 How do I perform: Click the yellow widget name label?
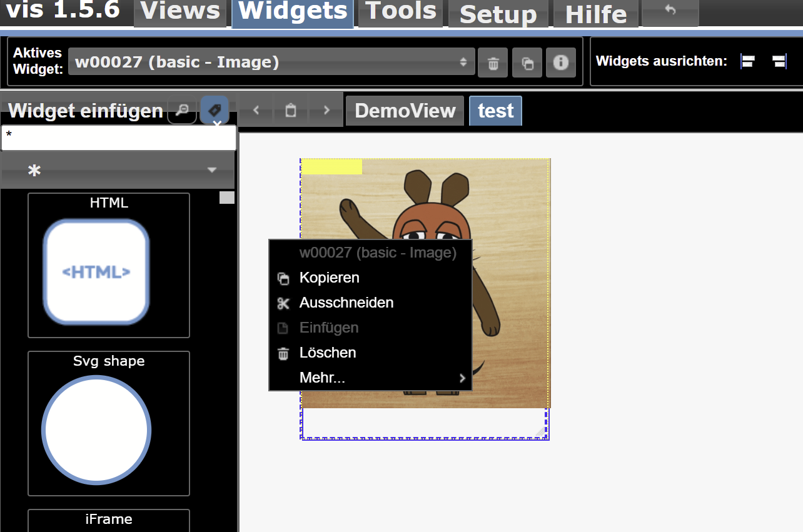pos(332,167)
